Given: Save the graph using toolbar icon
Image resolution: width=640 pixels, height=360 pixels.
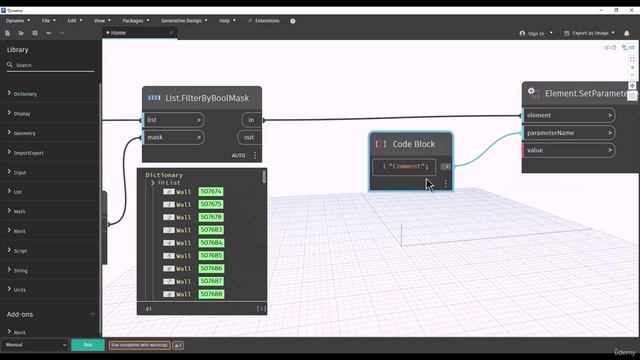Looking at the screenshot, I should (x=35, y=33).
